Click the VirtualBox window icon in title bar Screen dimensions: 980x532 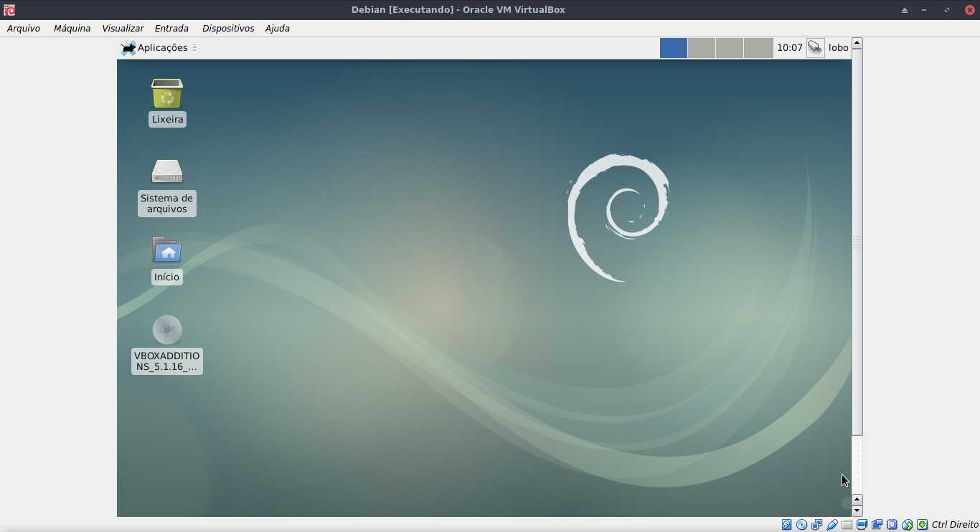pyautogui.click(x=9, y=10)
